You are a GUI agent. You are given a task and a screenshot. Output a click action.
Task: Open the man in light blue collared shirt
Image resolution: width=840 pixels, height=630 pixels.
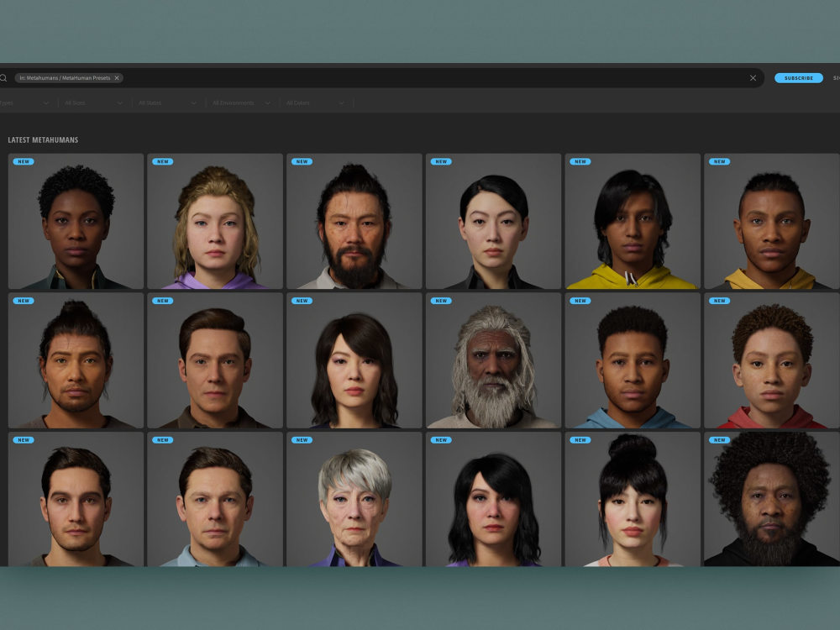click(x=215, y=499)
